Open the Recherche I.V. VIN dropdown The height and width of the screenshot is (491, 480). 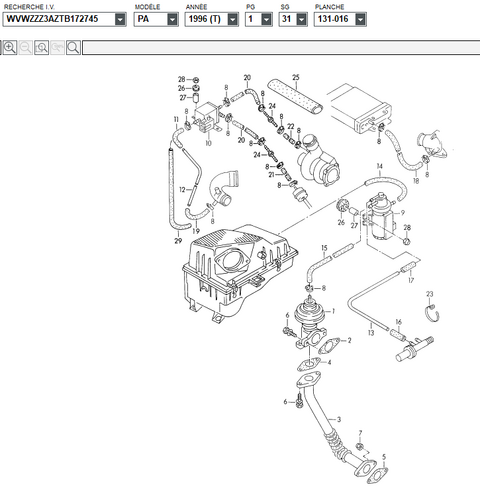point(120,19)
